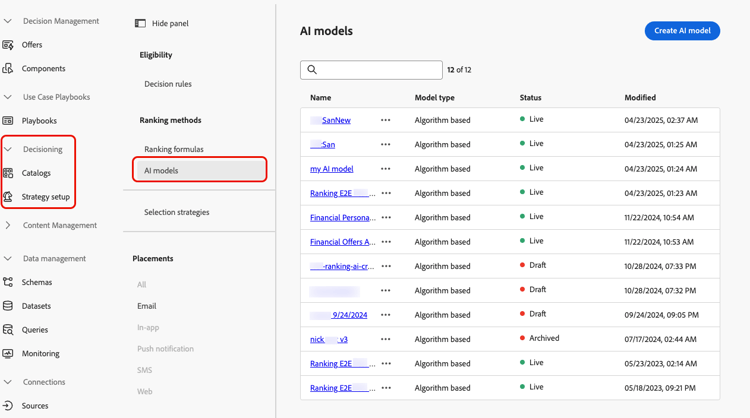Open the Monitoring icon
The height and width of the screenshot is (418, 750).
click(x=8, y=354)
